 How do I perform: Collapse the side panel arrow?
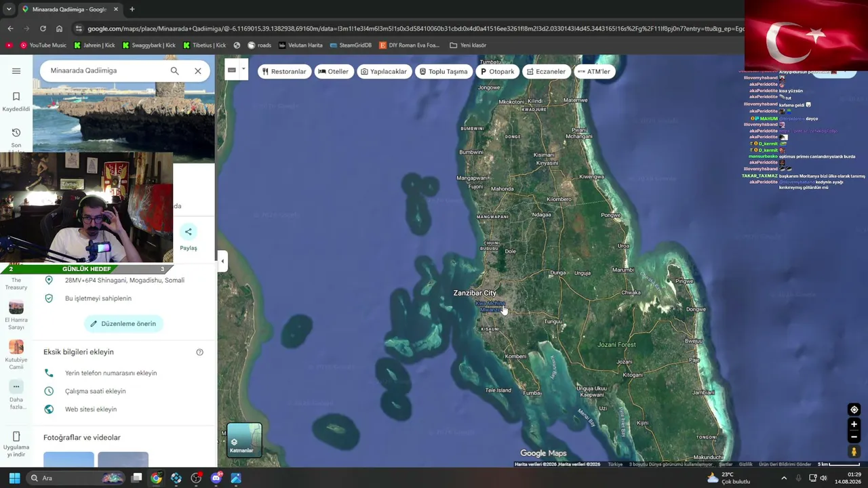(222, 261)
